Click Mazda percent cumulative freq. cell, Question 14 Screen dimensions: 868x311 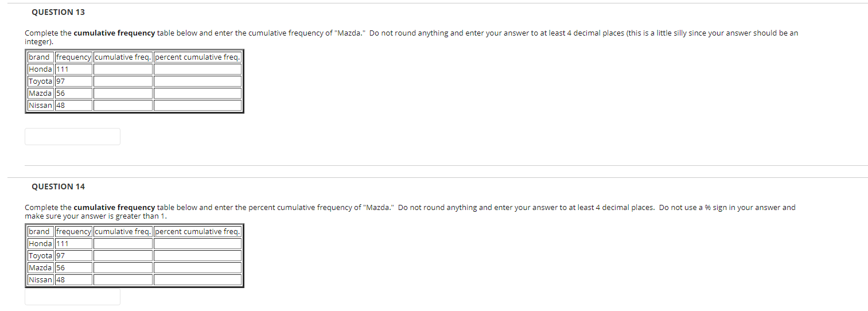click(197, 267)
